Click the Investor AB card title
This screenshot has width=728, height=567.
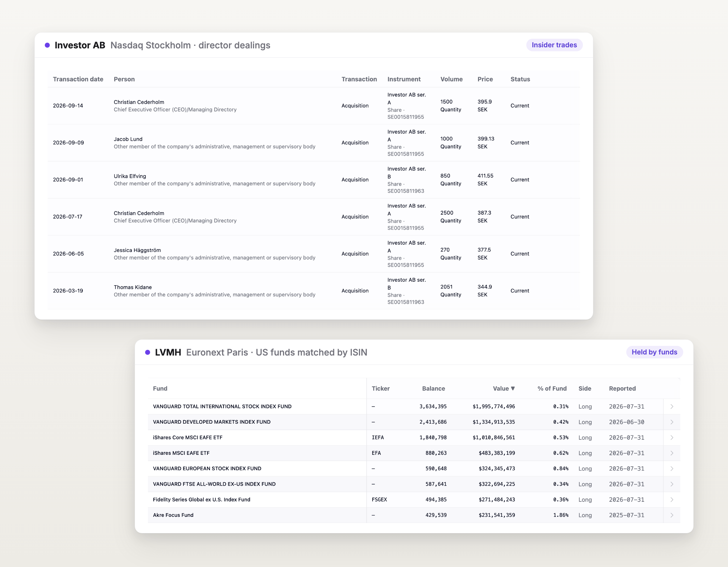click(80, 45)
